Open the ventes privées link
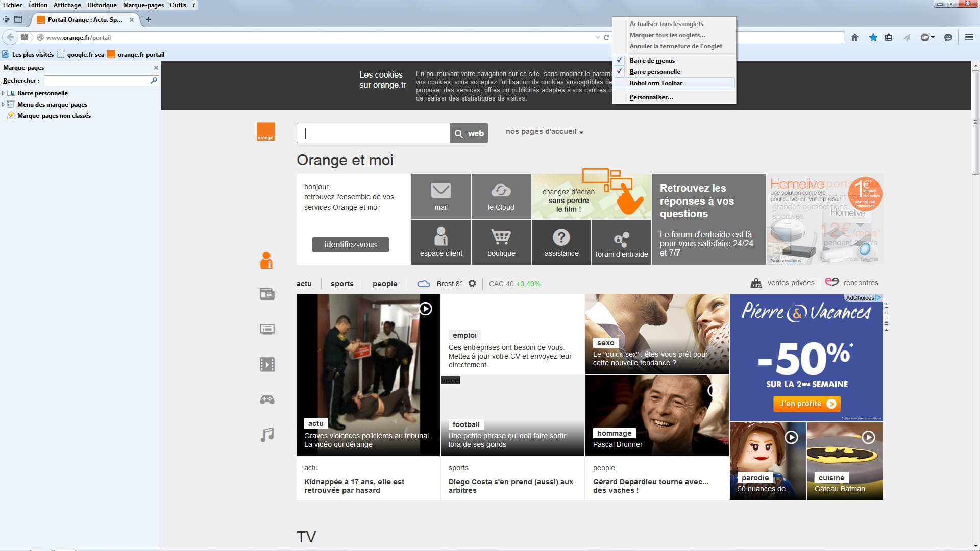 coord(790,283)
